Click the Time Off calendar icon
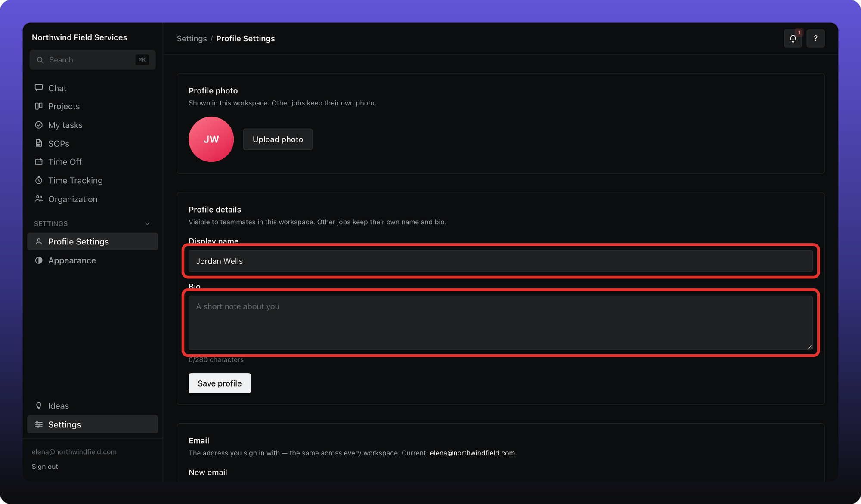The width and height of the screenshot is (861, 504). point(39,162)
